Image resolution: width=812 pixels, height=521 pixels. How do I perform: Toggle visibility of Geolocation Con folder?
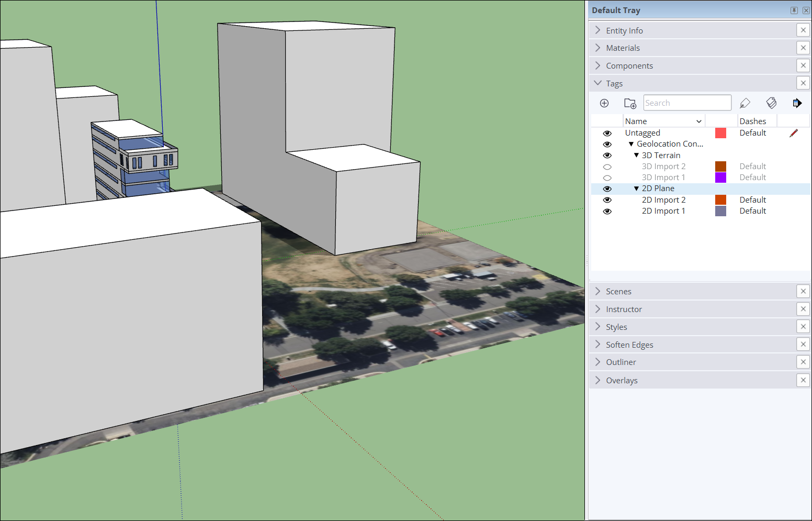click(x=607, y=143)
